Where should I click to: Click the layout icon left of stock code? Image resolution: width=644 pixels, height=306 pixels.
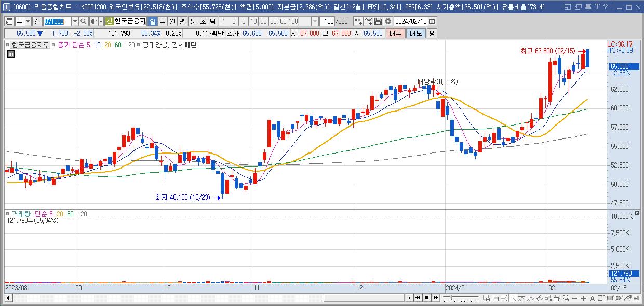coord(9,21)
